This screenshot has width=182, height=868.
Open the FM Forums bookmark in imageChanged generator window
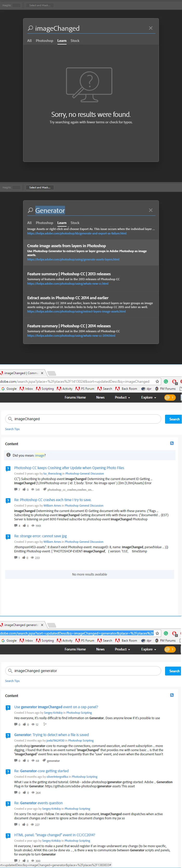click(x=165, y=641)
